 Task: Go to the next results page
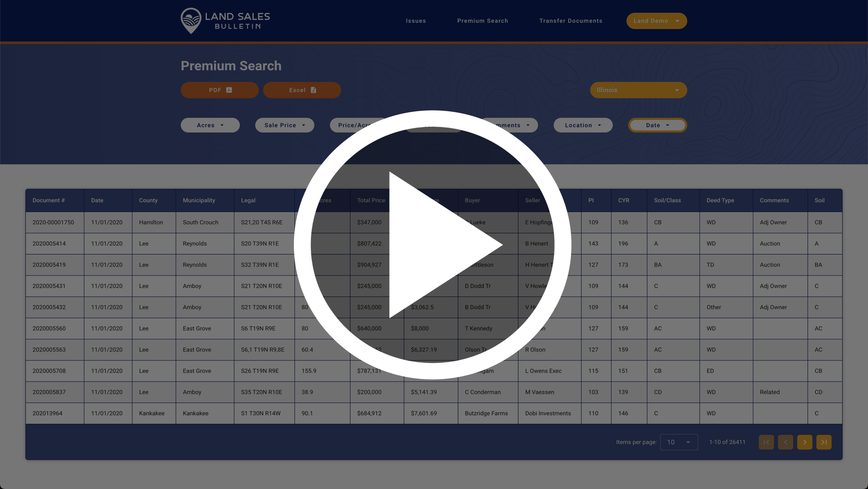(x=804, y=442)
